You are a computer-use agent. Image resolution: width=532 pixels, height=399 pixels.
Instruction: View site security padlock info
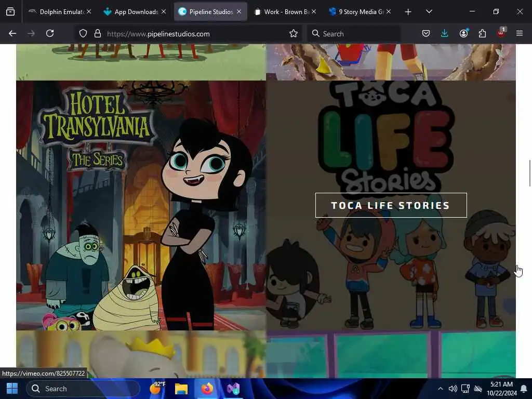coord(98,34)
